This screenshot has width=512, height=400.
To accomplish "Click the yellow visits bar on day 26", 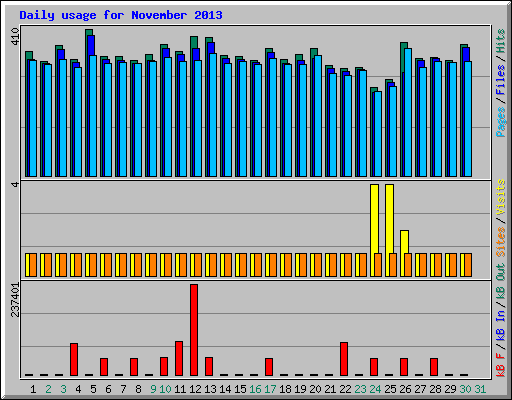I will (404, 242).
